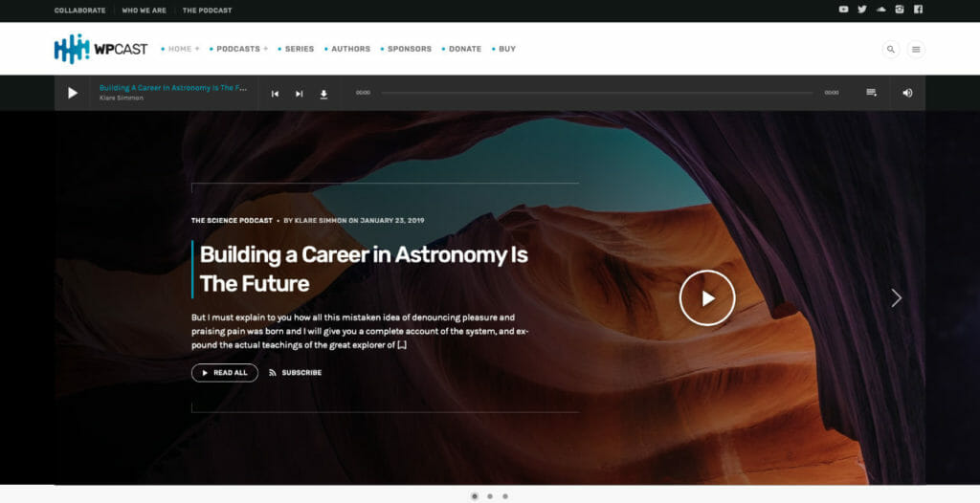Expand the Home menu

tap(181, 49)
